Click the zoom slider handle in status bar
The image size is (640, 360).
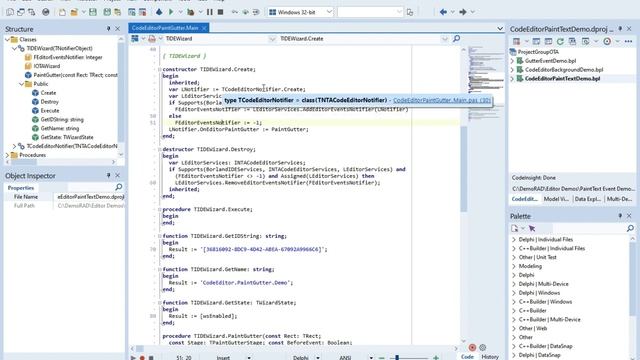(397, 358)
